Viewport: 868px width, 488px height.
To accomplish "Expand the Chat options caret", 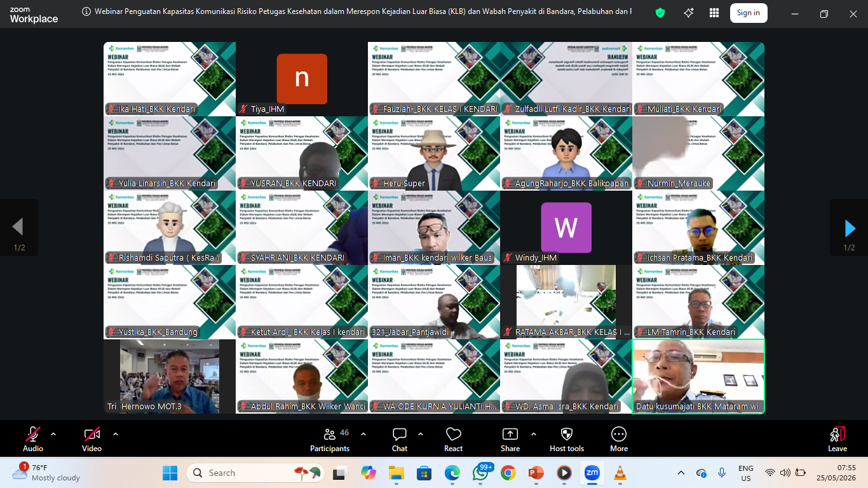I will (x=421, y=434).
